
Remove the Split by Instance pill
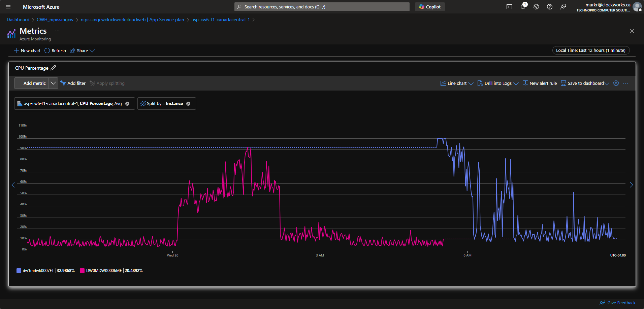(x=188, y=104)
